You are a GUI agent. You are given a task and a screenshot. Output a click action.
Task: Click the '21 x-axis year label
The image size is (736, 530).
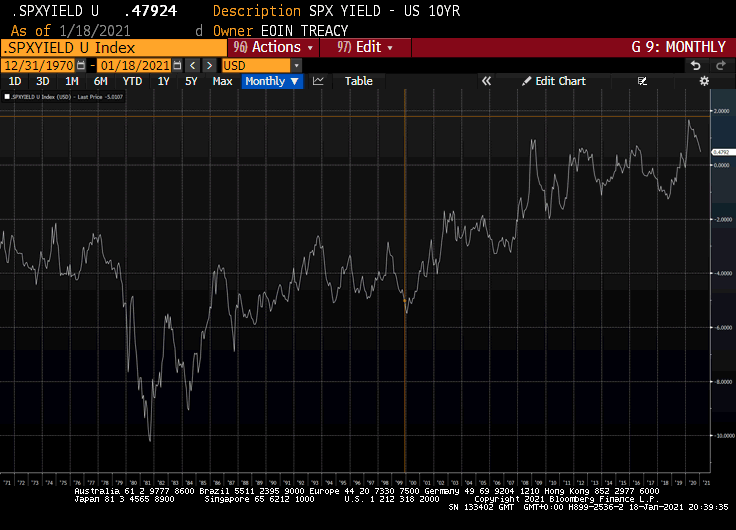pyautogui.click(x=706, y=483)
